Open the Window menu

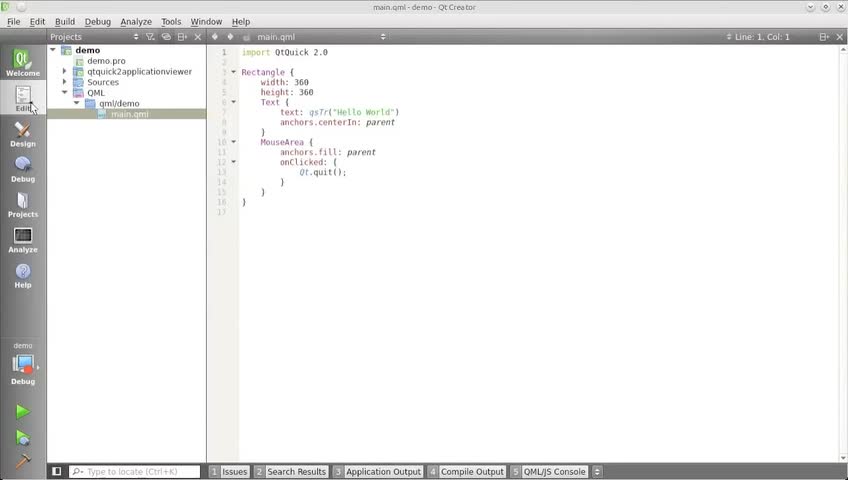click(206, 22)
